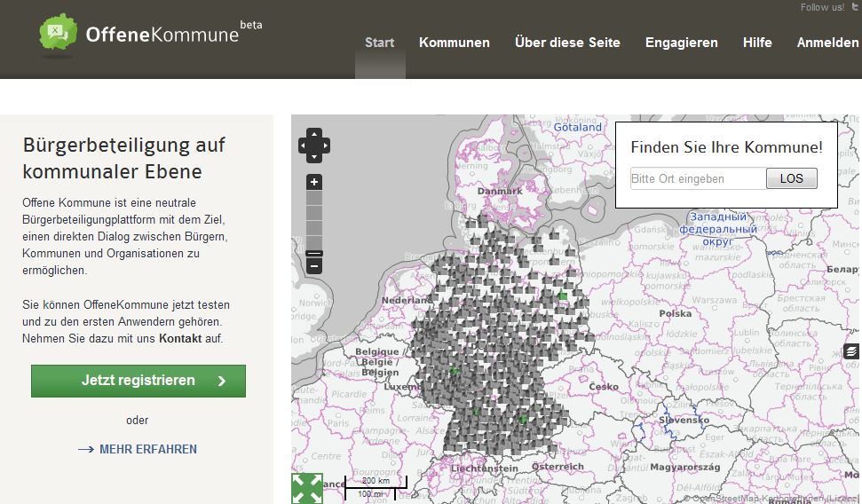Open the map layer switcher icon
Viewport: 862px width, 504px height.
[851, 350]
